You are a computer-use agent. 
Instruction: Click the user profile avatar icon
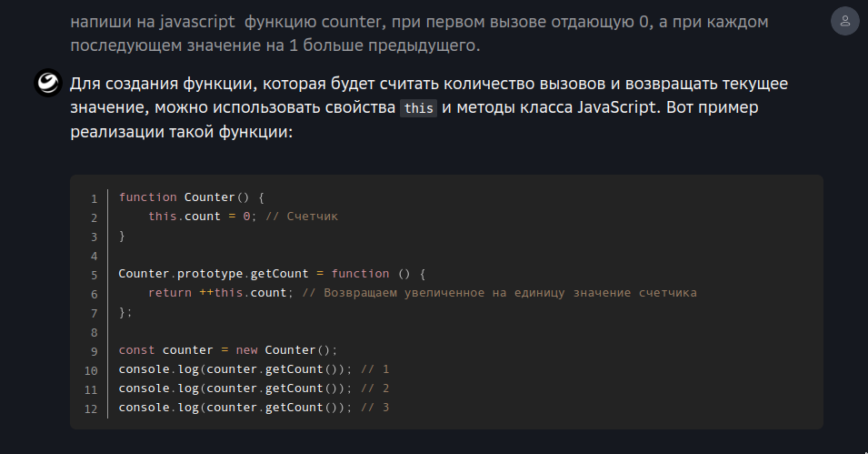(x=844, y=21)
